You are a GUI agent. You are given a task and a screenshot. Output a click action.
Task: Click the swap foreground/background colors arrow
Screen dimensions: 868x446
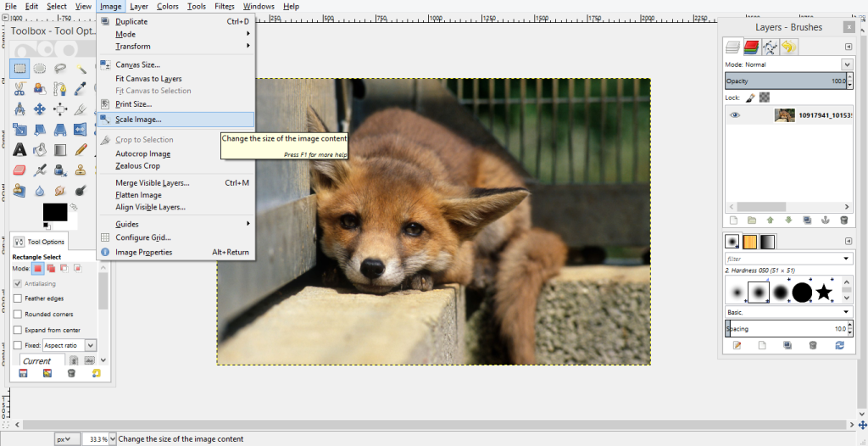tap(74, 207)
